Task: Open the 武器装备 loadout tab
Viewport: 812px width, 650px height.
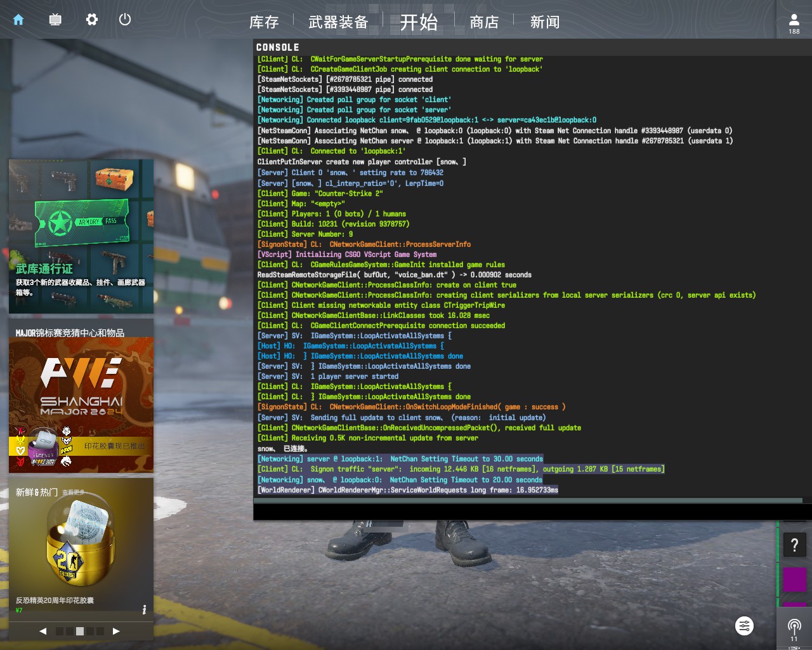Action: [x=338, y=22]
